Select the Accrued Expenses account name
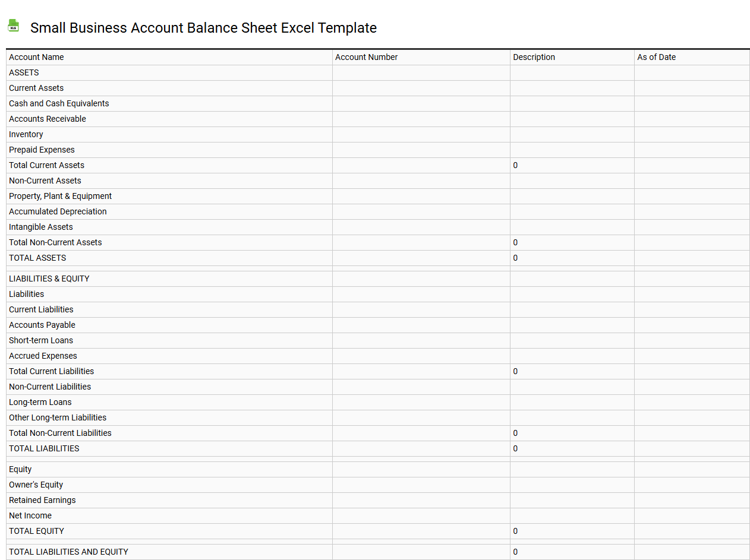The image size is (750, 560). pos(43,356)
